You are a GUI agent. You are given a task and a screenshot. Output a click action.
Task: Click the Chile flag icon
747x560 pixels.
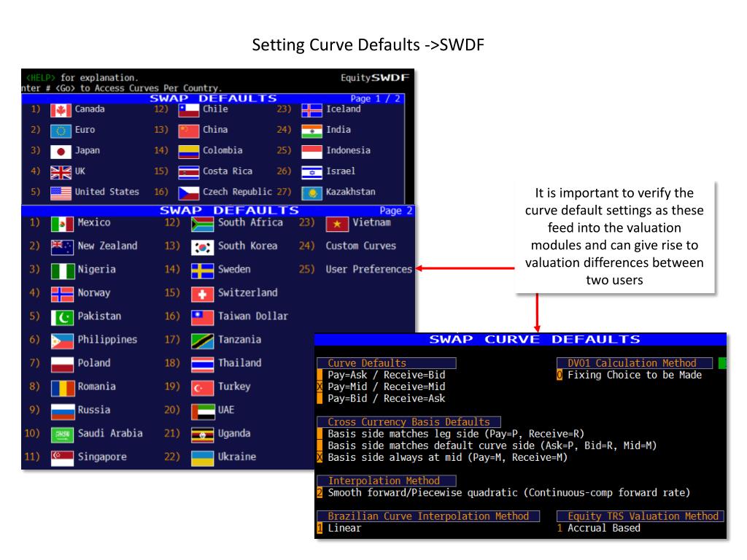pos(189,110)
